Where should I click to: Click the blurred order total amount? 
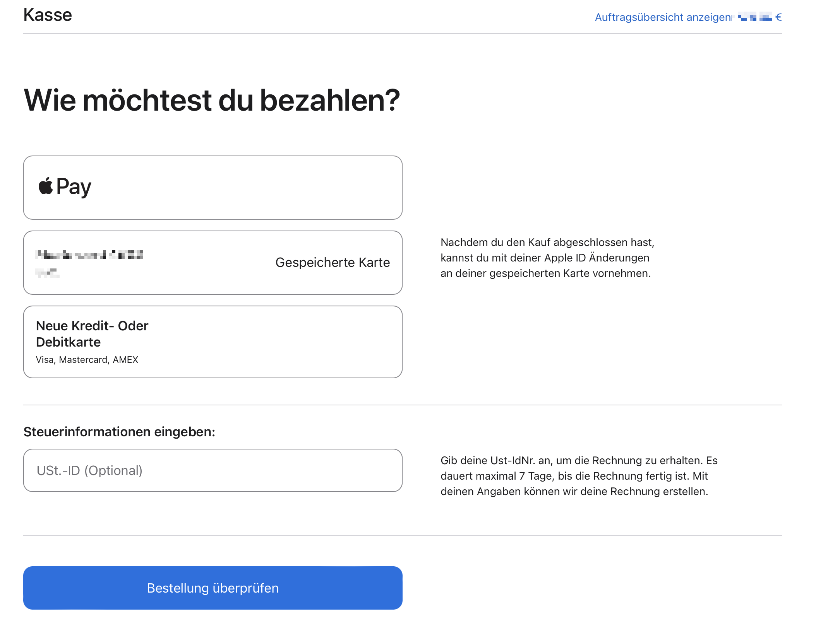click(x=754, y=17)
